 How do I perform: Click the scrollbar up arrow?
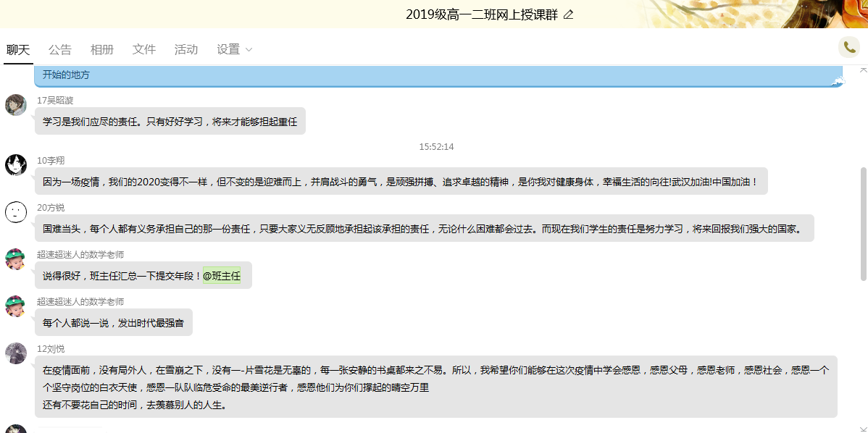point(863,69)
